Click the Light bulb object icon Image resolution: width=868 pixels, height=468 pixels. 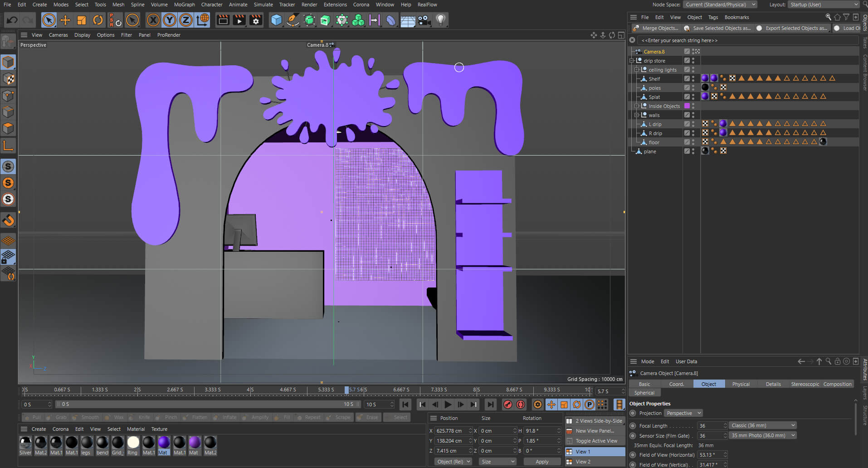click(440, 20)
